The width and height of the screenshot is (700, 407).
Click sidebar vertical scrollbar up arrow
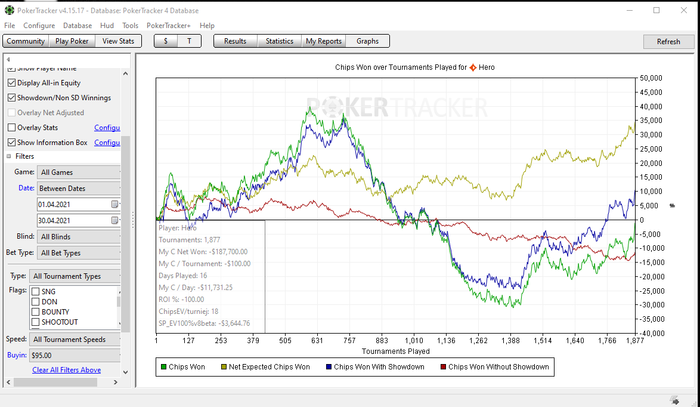click(x=125, y=74)
